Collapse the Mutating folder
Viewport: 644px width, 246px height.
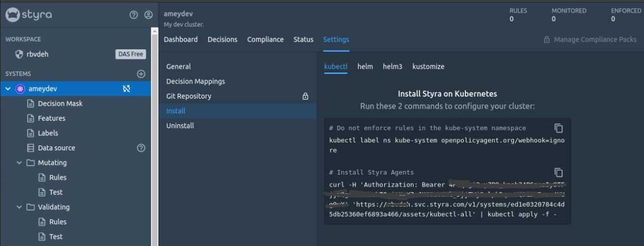[x=19, y=163]
